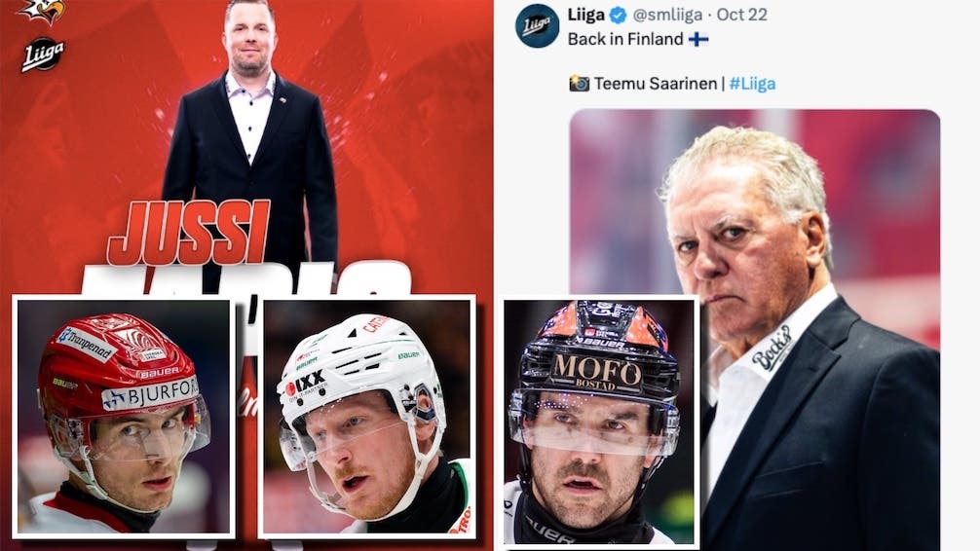Click the Back in Finland tweet text
The image size is (980, 551).
(625, 39)
